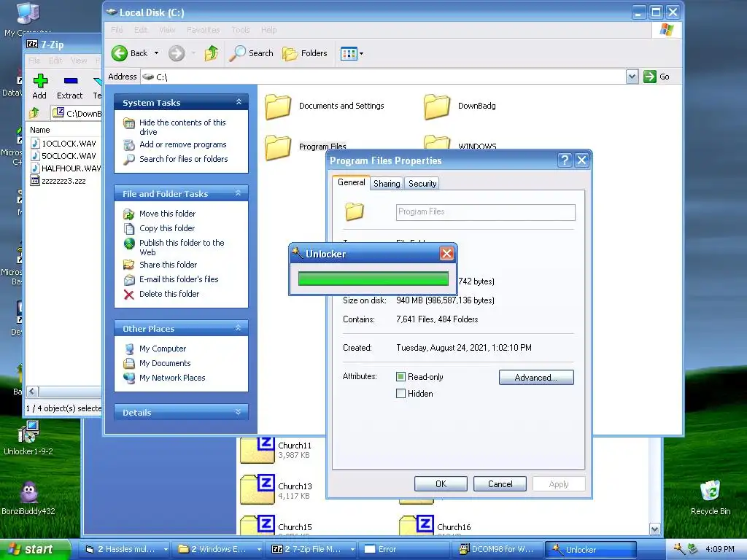Screen dimensions: 747x560
Task: Toggle the Folders pane button
Action: (x=305, y=53)
